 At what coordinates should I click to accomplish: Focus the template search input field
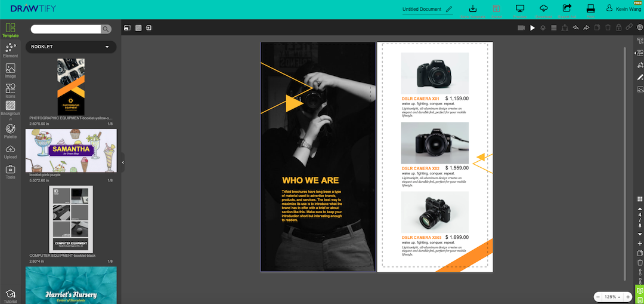[66, 29]
